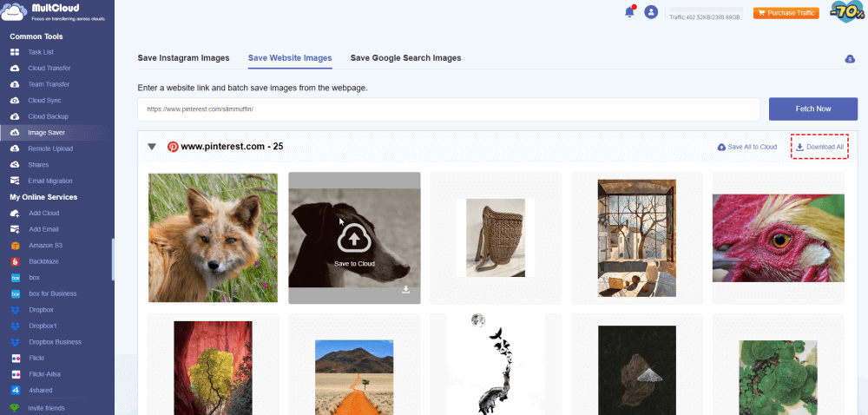Open Email Migration tool

(x=50, y=181)
